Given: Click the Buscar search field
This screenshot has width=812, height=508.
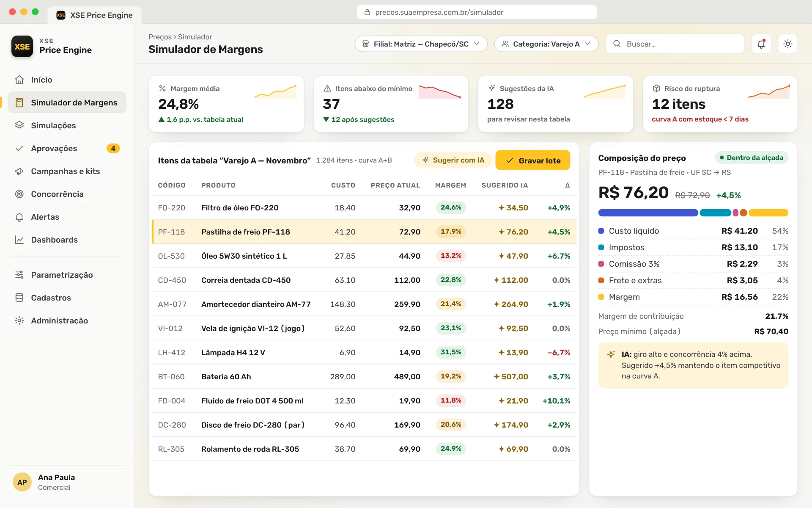Looking at the screenshot, I should pos(675,44).
